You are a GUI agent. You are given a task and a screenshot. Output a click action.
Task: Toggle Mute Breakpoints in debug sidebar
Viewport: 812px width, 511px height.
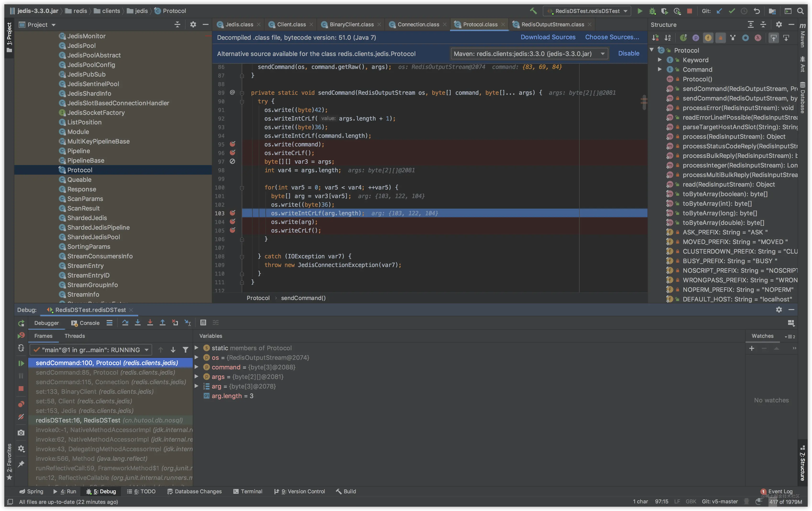point(21,417)
